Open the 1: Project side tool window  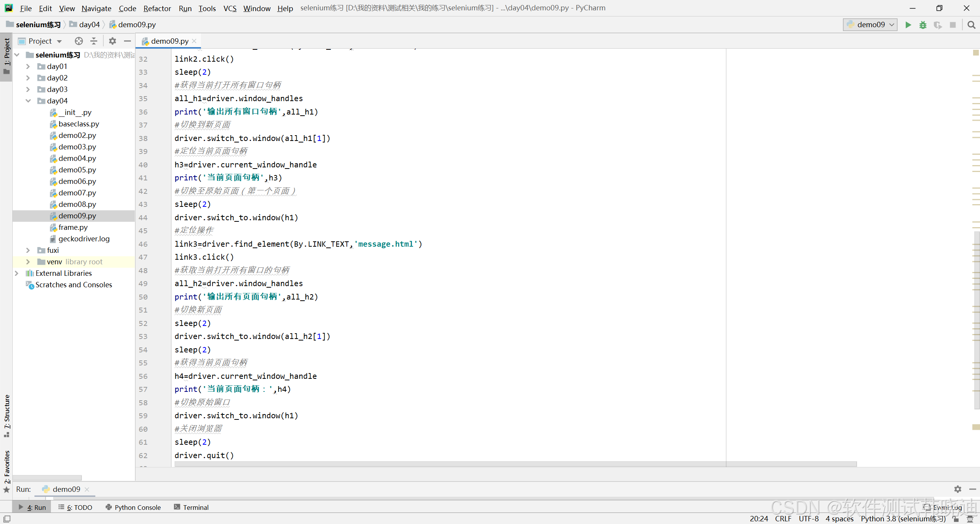[x=7, y=57]
